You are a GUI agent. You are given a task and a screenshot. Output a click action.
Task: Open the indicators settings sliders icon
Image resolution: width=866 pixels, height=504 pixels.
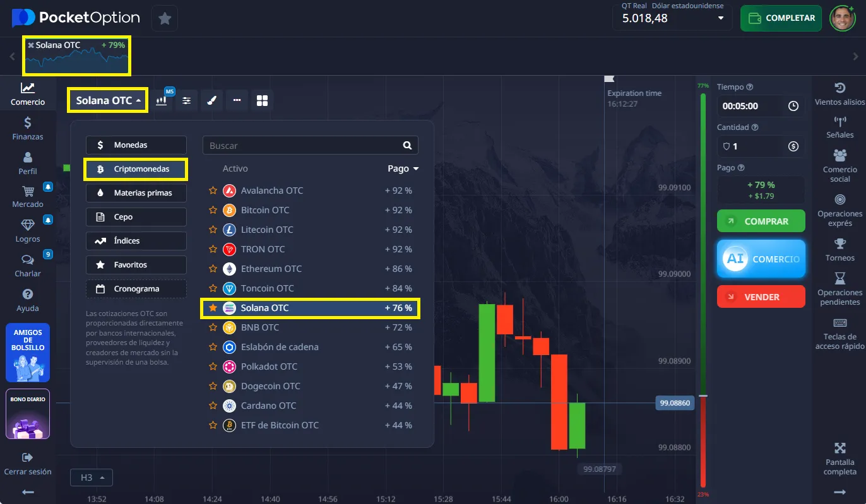(187, 100)
